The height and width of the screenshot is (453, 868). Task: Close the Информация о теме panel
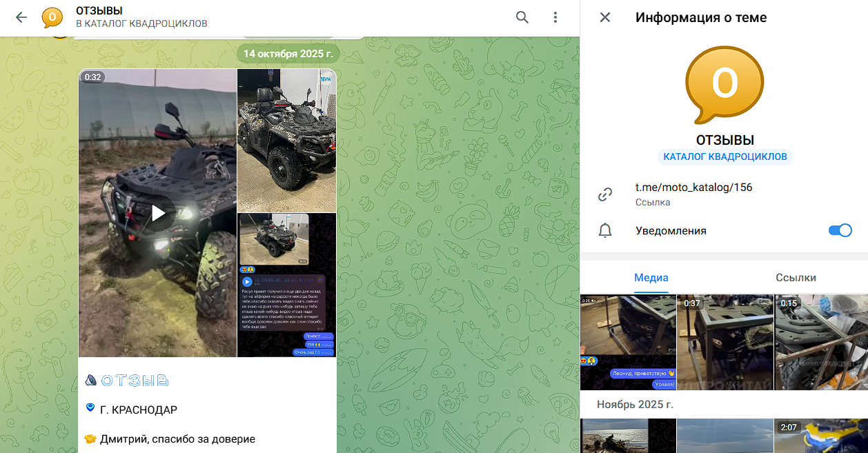point(605,17)
